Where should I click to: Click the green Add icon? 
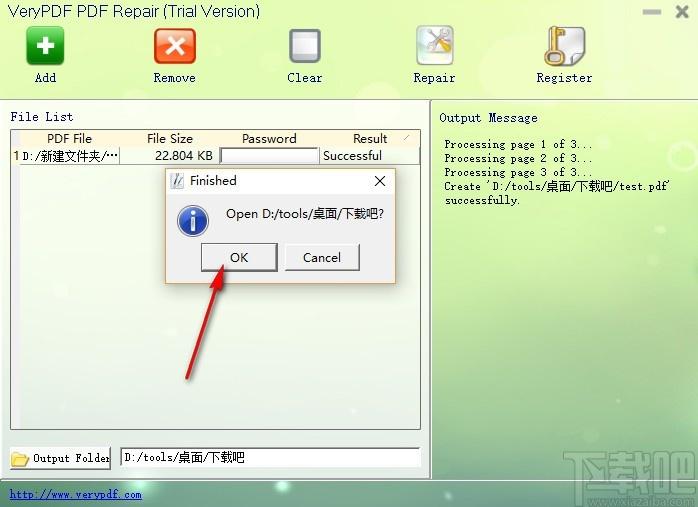click(45, 46)
